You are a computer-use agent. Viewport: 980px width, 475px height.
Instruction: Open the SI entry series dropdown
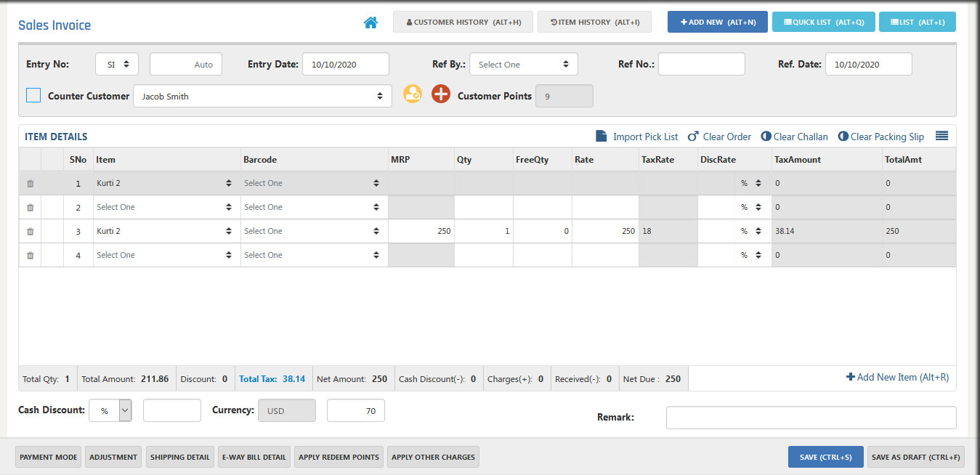click(117, 64)
